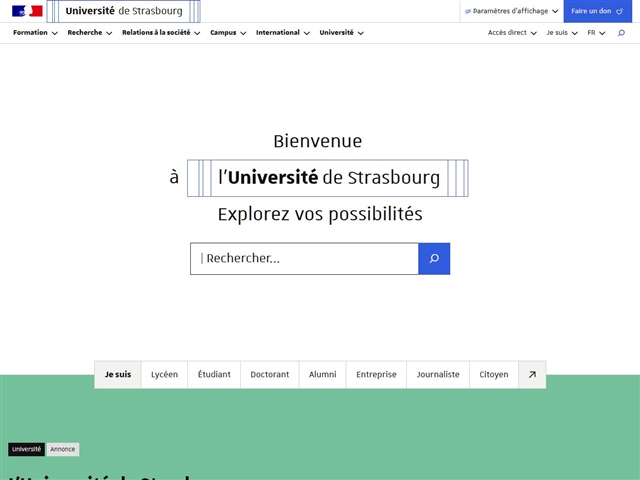Screen dimensions: 640x480
Task: Focus the Rechercher search field
Action: [304, 258]
